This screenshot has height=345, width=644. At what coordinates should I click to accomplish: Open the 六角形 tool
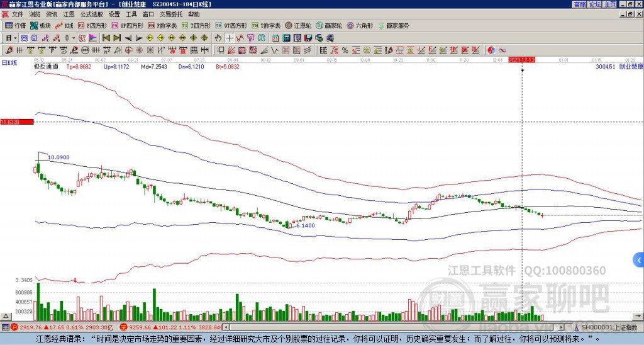coord(360,25)
